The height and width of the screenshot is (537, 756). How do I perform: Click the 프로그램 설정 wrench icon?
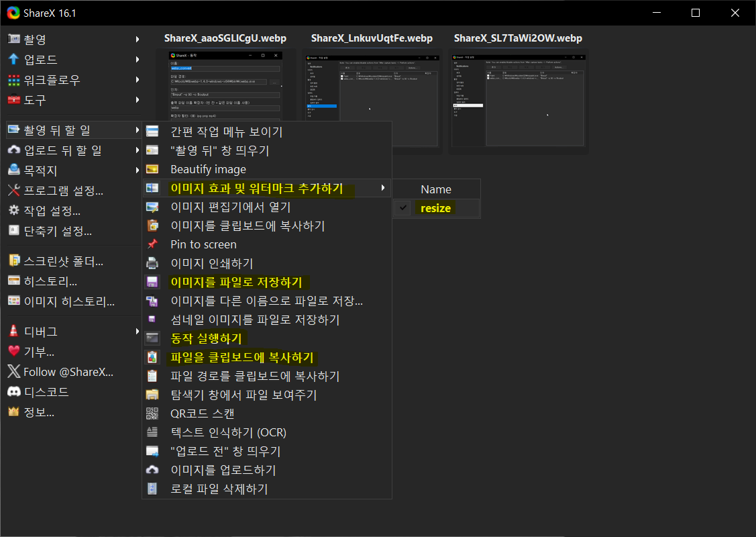point(14,190)
